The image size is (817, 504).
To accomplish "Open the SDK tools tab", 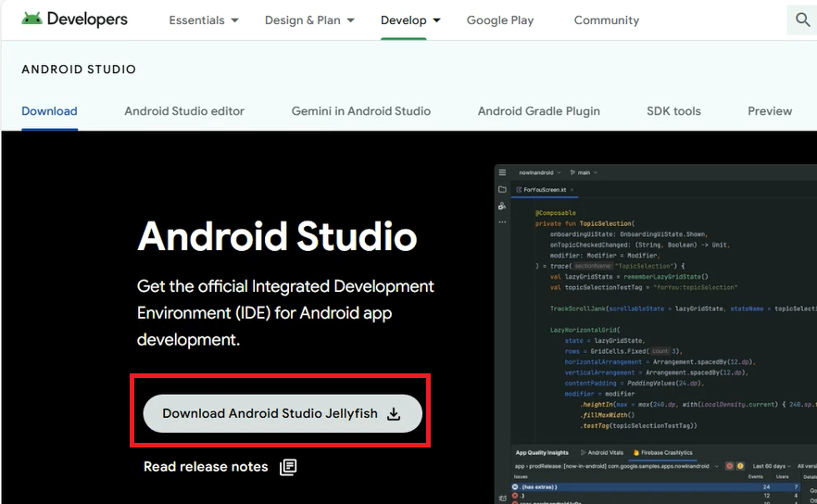I will point(673,111).
